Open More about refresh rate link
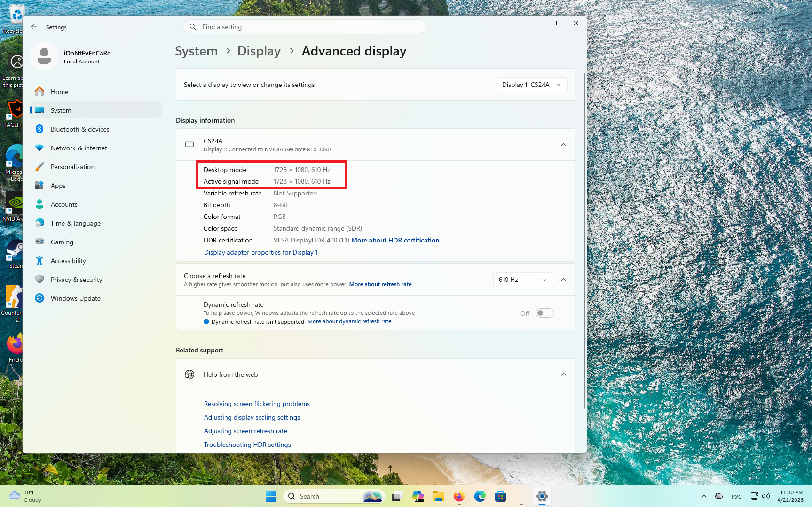The height and width of the screenshot is (507, 812). (380, 284)
